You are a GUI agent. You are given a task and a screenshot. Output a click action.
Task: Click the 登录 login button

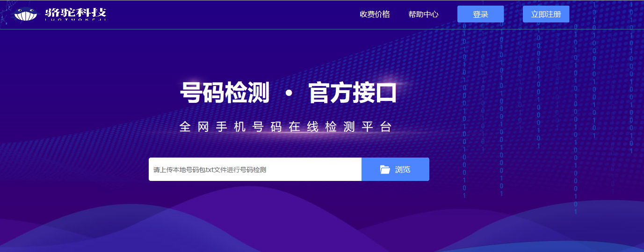click(x=480, y=14)
